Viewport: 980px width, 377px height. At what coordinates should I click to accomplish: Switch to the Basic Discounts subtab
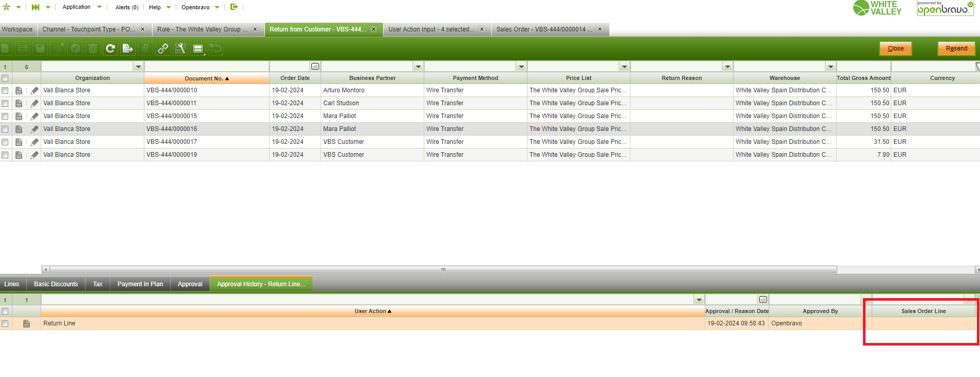56,284
